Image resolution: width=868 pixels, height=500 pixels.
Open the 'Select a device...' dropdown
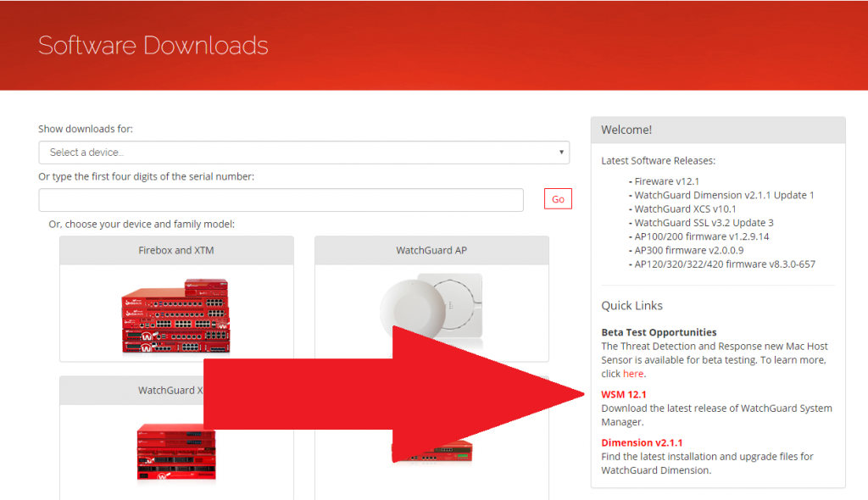[x=303, y=153]
